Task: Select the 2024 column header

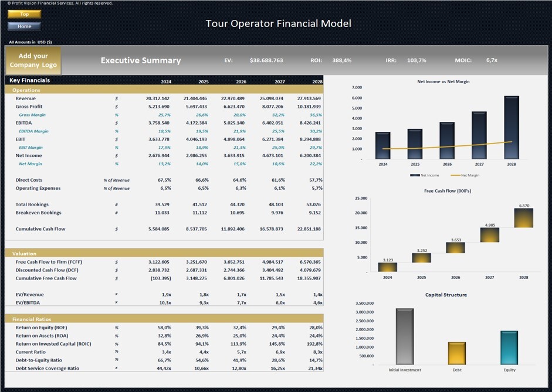Action: click(x=165, y=82)
